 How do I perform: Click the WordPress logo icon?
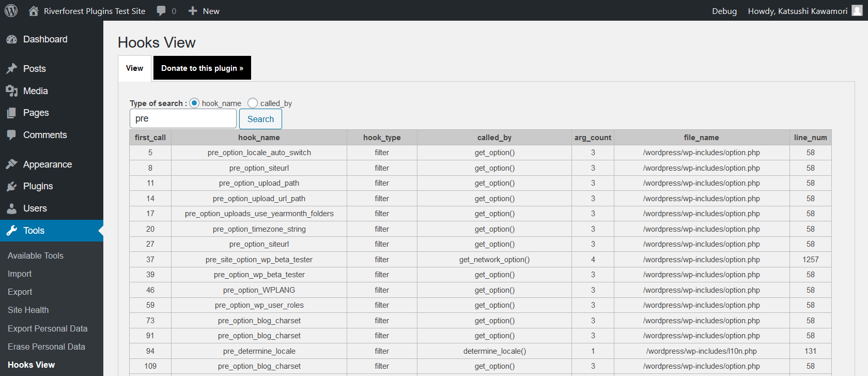pyautogui.click(x=11, y=10)
